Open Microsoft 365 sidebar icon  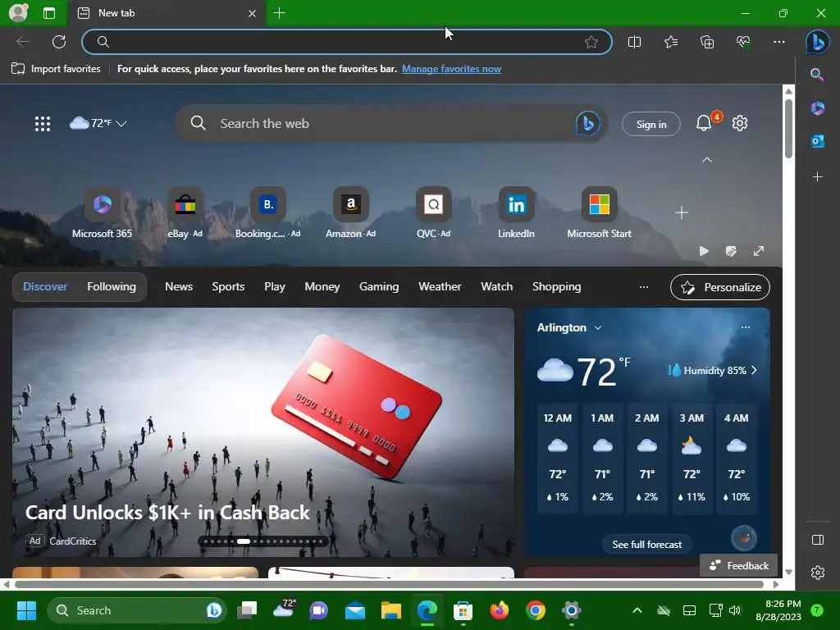point(817,107)
